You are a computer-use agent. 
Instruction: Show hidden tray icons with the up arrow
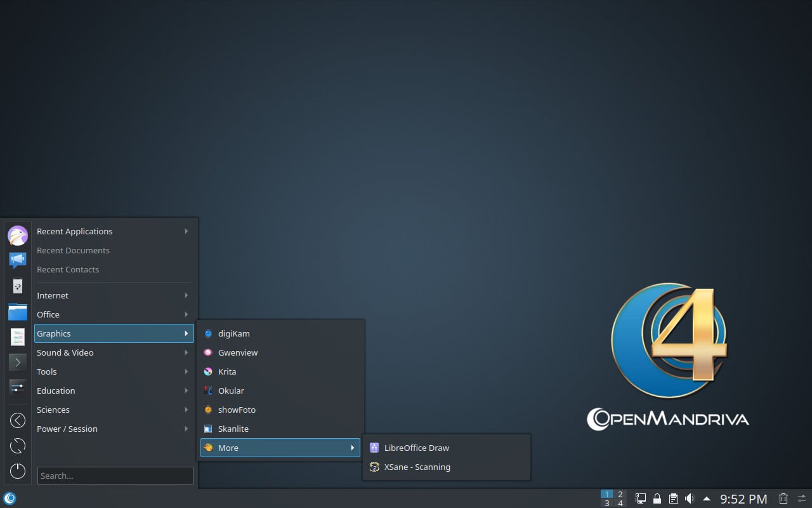[x=706, y=498]
